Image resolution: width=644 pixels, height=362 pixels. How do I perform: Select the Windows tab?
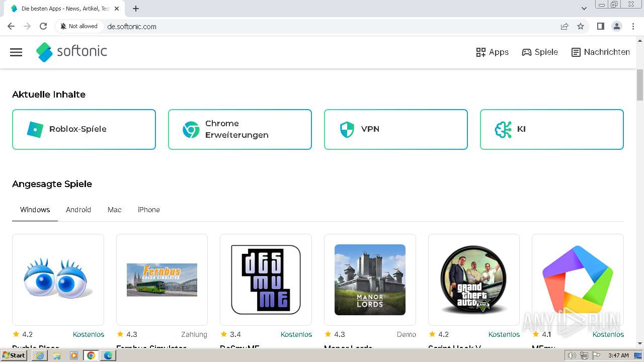pos(35,210)
